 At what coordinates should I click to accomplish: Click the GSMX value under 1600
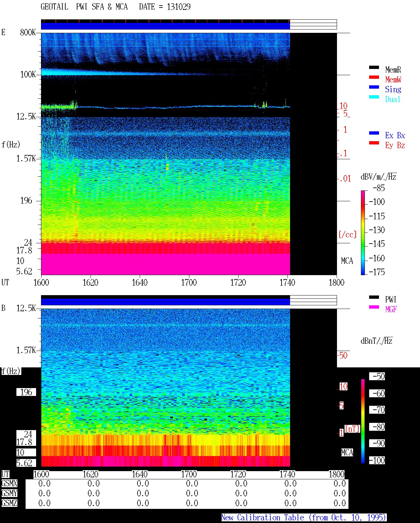[45, 484]
